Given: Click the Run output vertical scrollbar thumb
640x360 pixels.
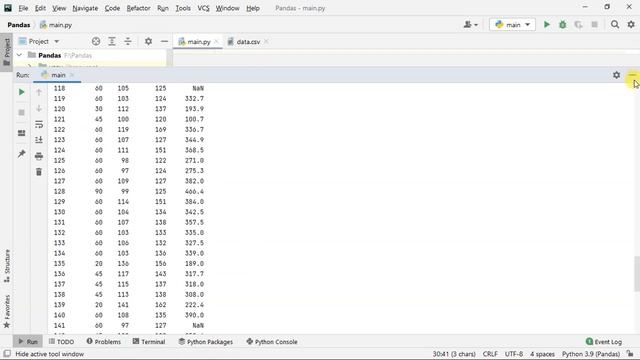Looking at the screenshot, I should (637, 273).
